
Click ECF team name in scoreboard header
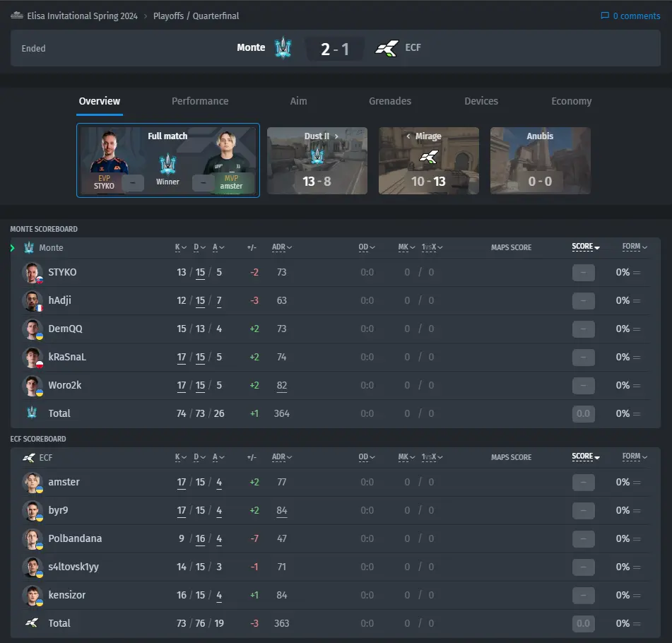46,458
